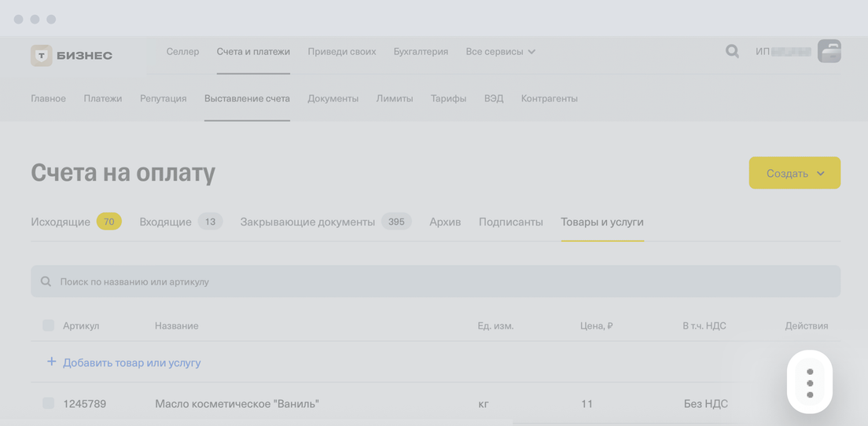Click the T-Business logo icon

click(x=42, y=55)
